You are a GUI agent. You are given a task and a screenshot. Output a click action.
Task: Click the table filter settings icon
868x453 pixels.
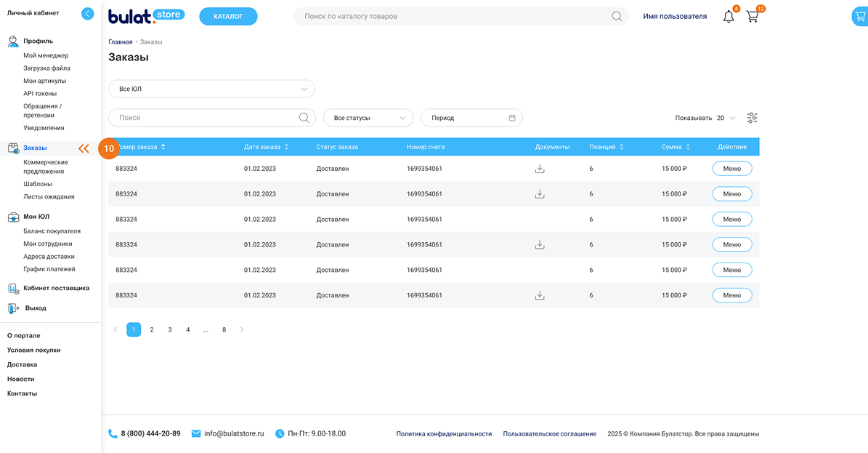pyautogui.click(x=752, y=118)
